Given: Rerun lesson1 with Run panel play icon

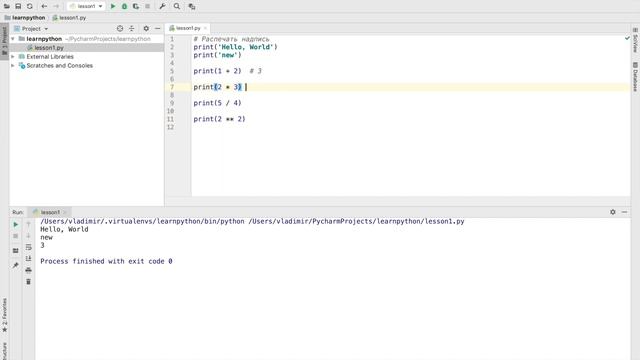Looking at the screenshot, I should tap(16, 224).
